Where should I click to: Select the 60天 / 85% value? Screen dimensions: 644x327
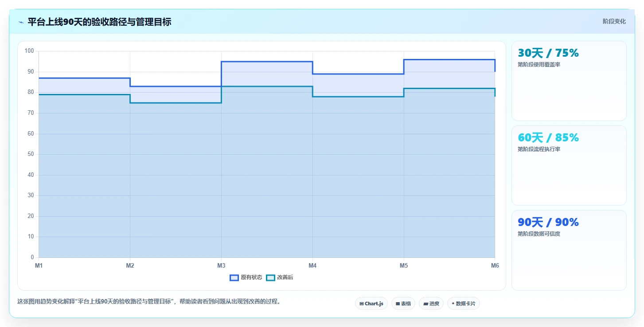click(548, 138)
